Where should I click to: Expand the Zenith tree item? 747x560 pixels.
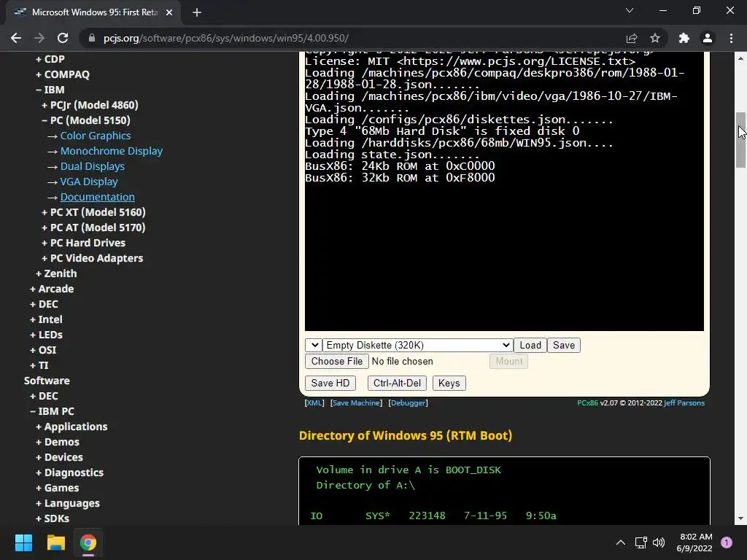pyautogui.click(x=56, y=273)
